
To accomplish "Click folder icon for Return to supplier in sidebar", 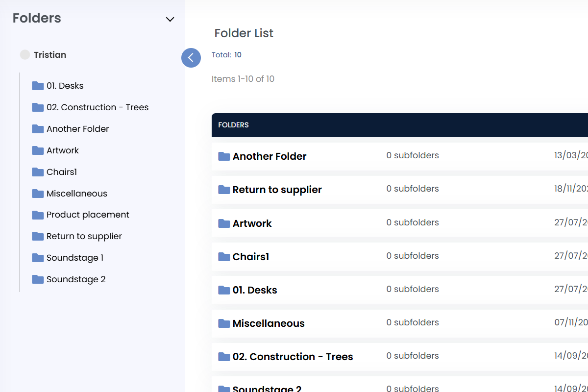I will 38,236.
